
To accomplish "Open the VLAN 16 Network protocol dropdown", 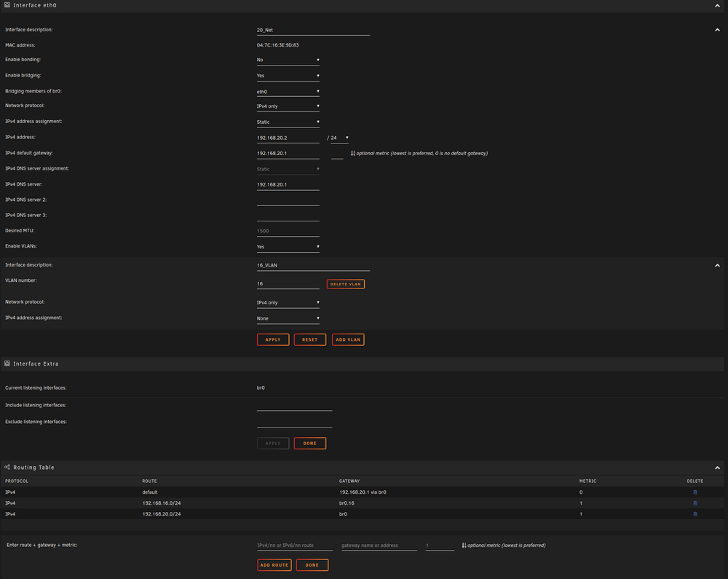I will click(x=288, y=302).
